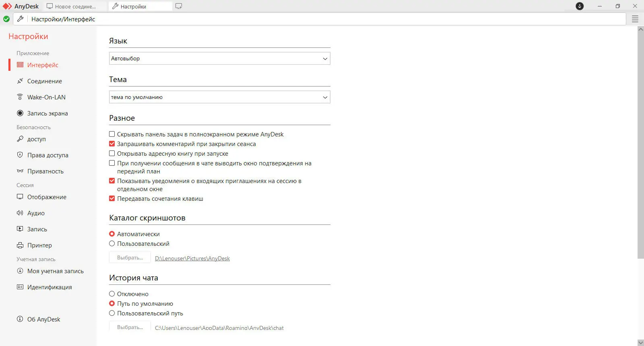Click the scrollbar up arrow
Viewport: 644px width, 346px height.
pyautogui.click(x=641, y=29)
